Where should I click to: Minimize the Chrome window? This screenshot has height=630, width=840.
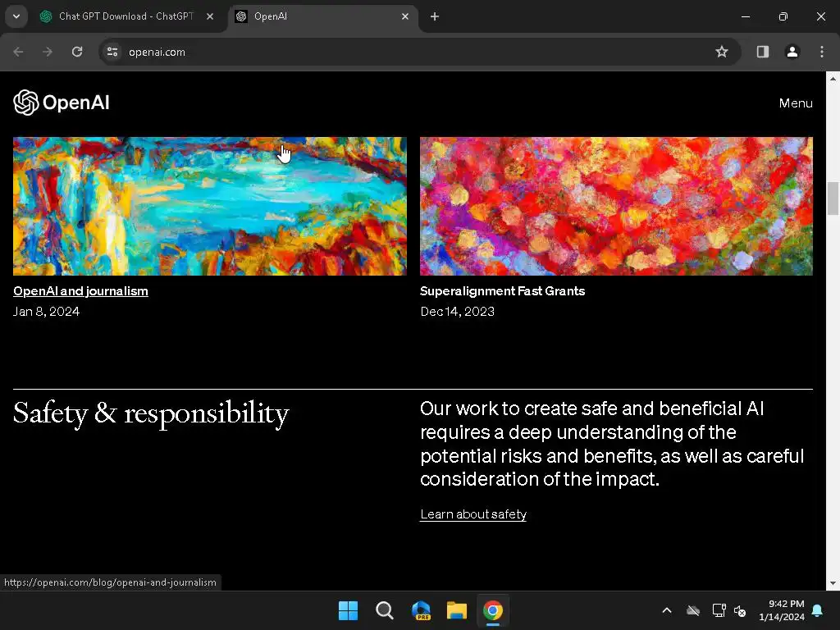[745, 16]
